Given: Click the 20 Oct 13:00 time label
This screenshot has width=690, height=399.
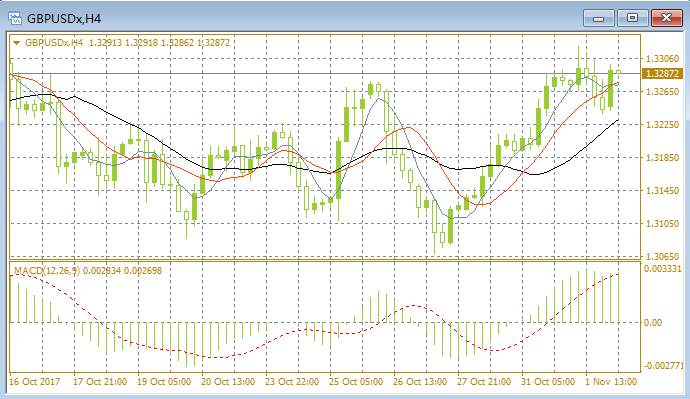Looking at the screenshot, I should pos(228,381).
